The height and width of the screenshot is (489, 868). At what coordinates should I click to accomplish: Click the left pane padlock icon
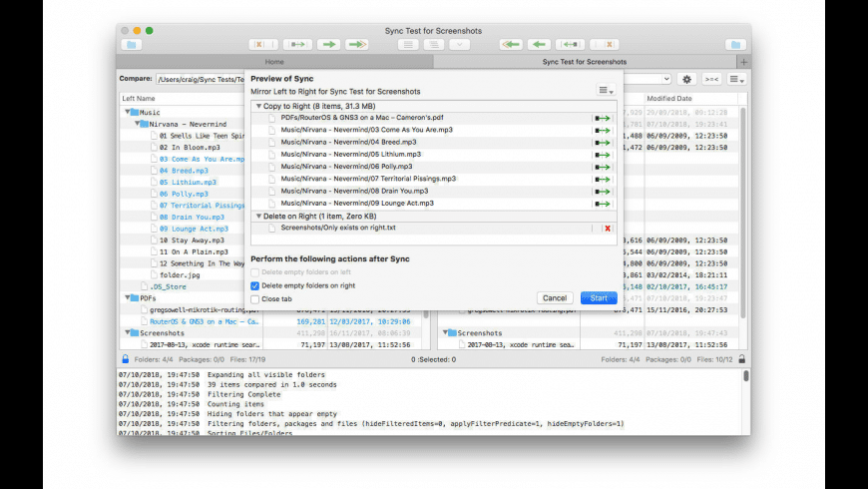pos(125,359)
